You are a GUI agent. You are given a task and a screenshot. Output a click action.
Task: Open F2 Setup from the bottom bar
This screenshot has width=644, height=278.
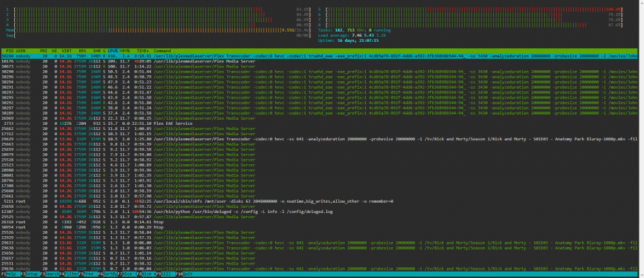click(30, 274)
